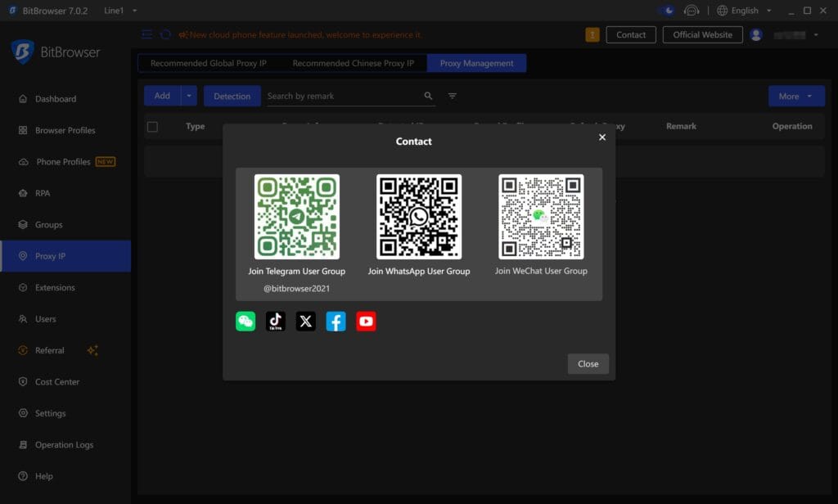
Task: Click the @bitbrowser2021 Telegram handle
Action: tap(296, 289)
